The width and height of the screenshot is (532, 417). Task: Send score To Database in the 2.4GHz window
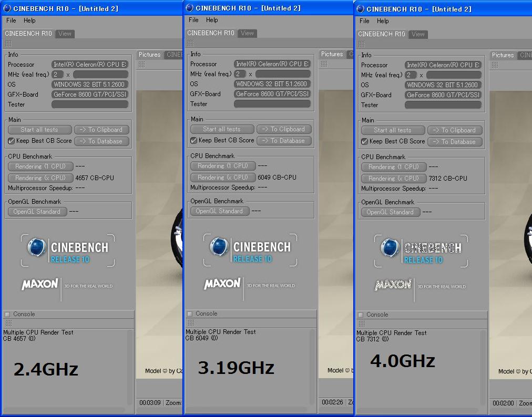click(x=102, y=141)
